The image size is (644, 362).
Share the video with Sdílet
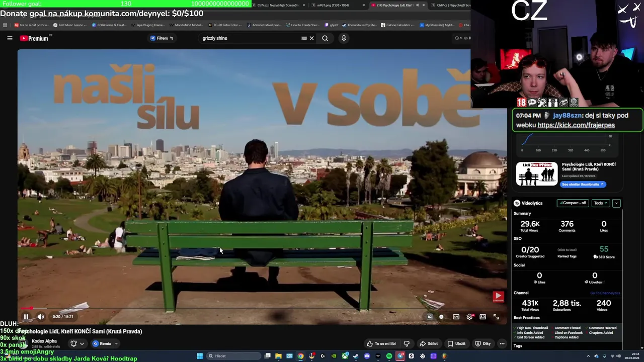click(x=429, y=343)
